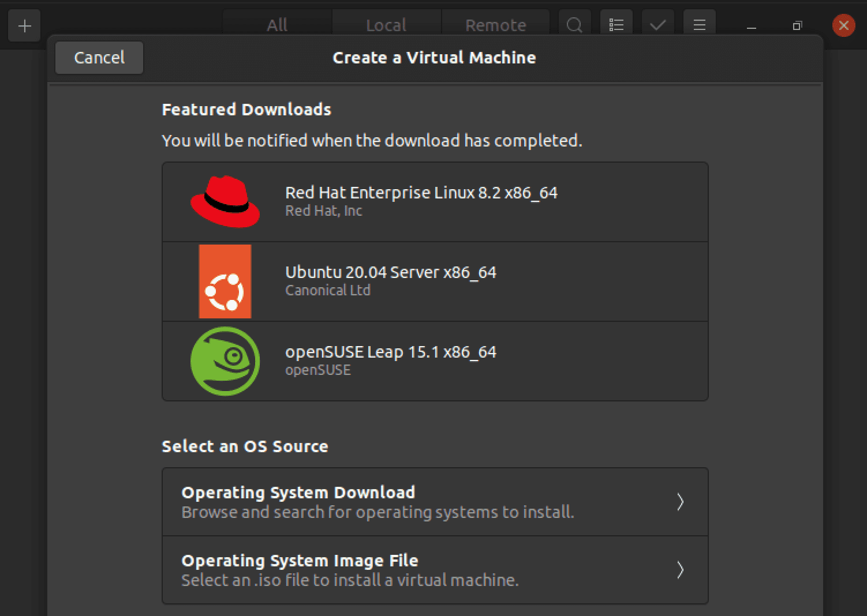
Task: Open Operating System Image File selector
Action: pos(681,570)
